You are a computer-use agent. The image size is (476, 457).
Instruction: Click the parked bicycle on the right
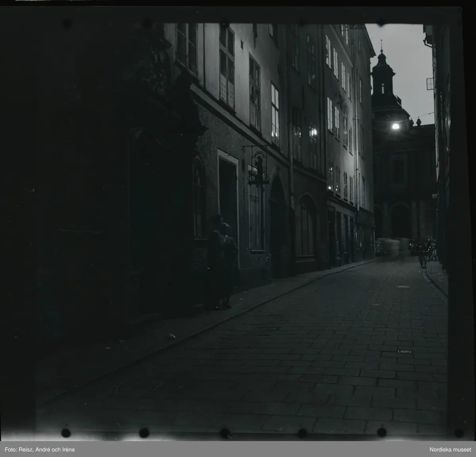tap(423, 256)
